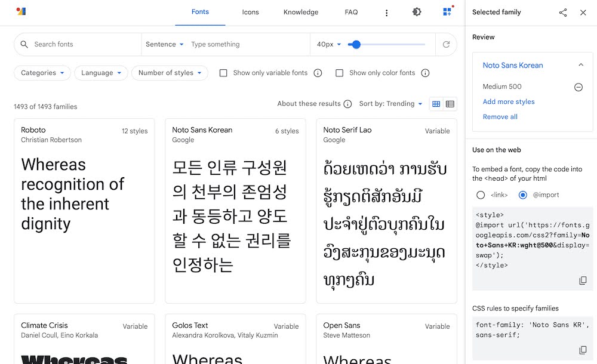Open the Golos Text font card
597x364 pixels.
235,339
